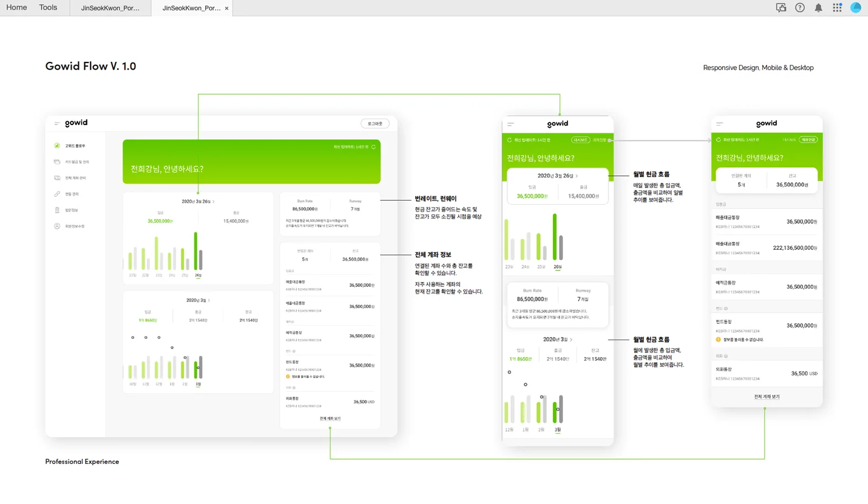Click the info icon next to 펀드 in desktop mockup

click(294, 351)
